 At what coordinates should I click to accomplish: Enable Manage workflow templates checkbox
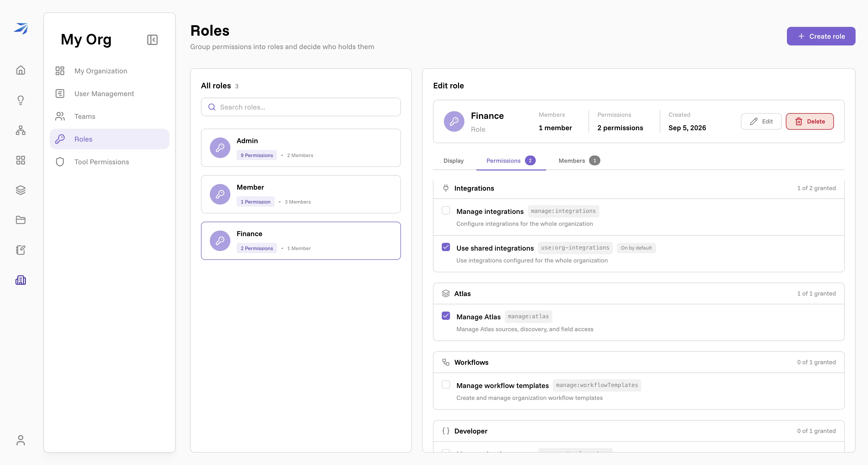tap(446, 384)
